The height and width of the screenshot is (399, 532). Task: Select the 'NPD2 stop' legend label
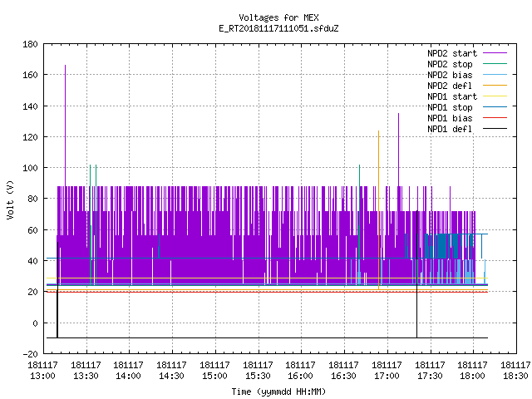point(450,64)
